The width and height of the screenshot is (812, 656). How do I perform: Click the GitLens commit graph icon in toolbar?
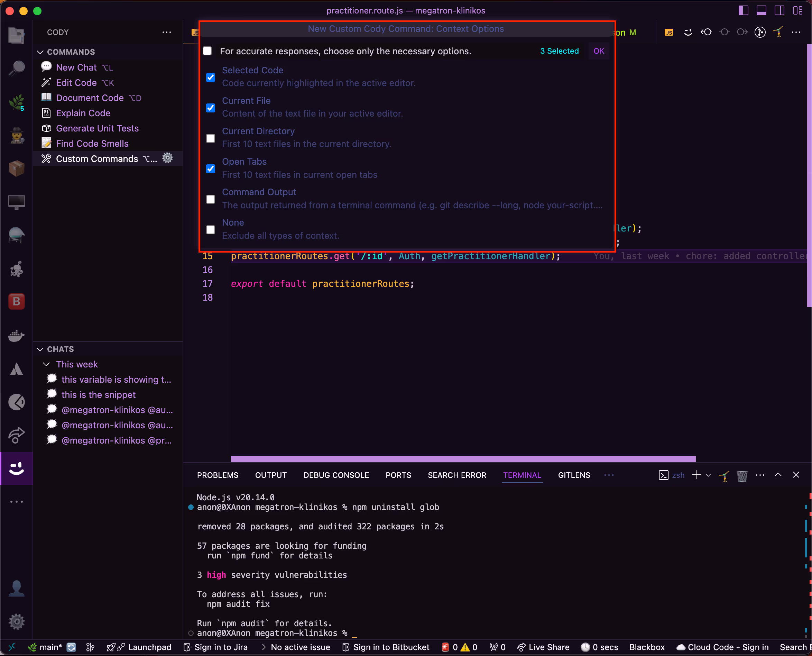tap(760, 32)
